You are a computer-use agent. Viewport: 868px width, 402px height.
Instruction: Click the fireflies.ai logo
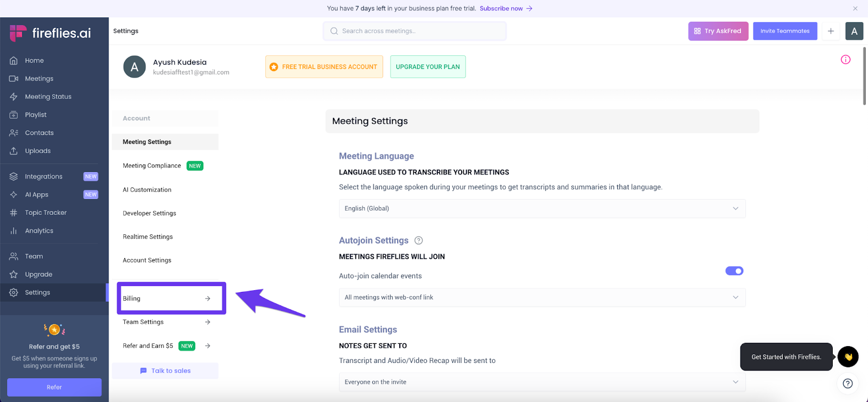(50, 33)
